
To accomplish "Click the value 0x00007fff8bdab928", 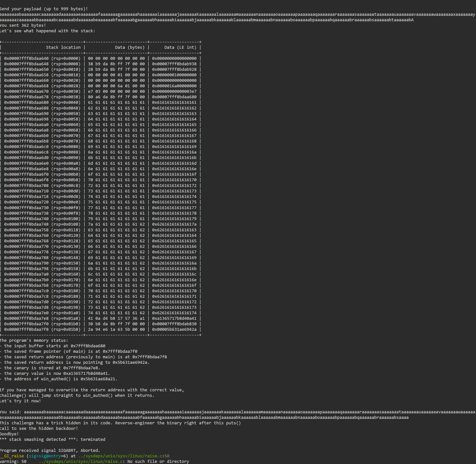I will (x=174, y=69).
